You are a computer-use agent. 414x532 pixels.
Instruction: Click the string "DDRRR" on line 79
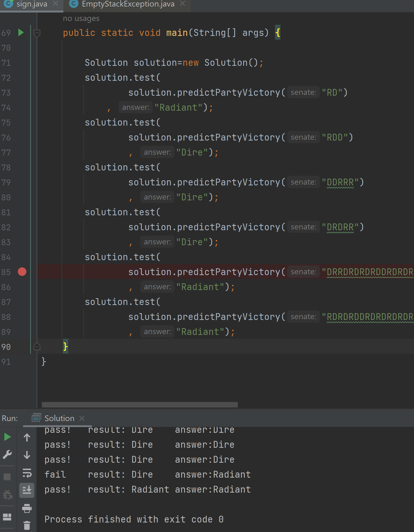click(x=340, y=182)
